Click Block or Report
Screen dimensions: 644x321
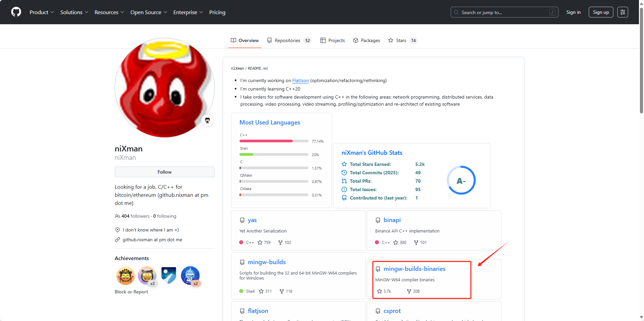pyautogui.click(x=131, y=292)
